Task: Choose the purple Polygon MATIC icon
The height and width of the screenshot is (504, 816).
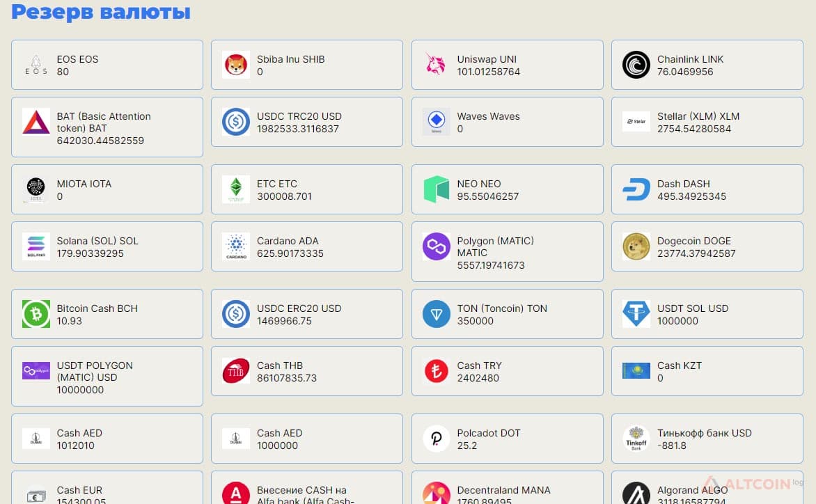Action: (x=436, y=246)
